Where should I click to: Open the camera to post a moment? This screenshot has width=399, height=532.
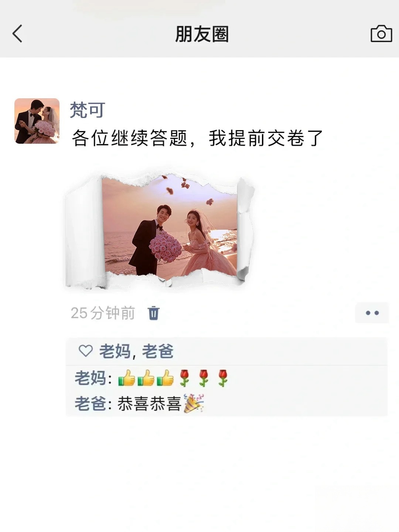point(381,34)
